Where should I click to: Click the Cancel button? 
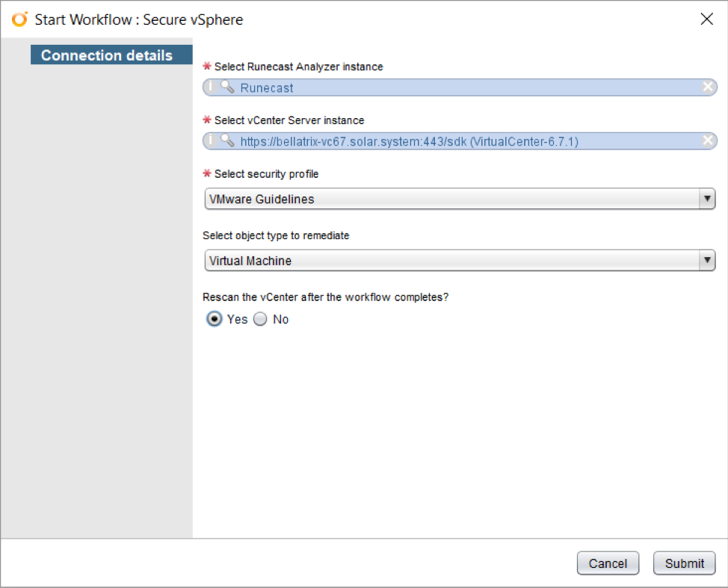(x=608, y=563)
